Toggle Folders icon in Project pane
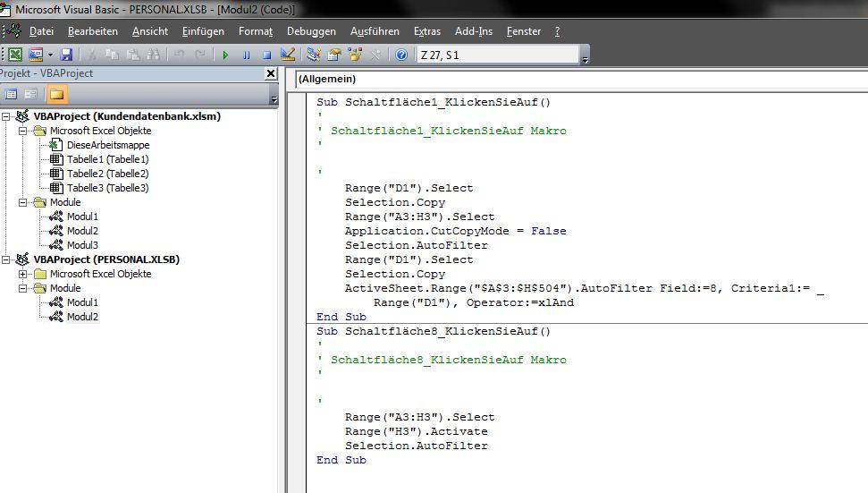The width and height of the screenshot is (868, 493). coord(56,94)
